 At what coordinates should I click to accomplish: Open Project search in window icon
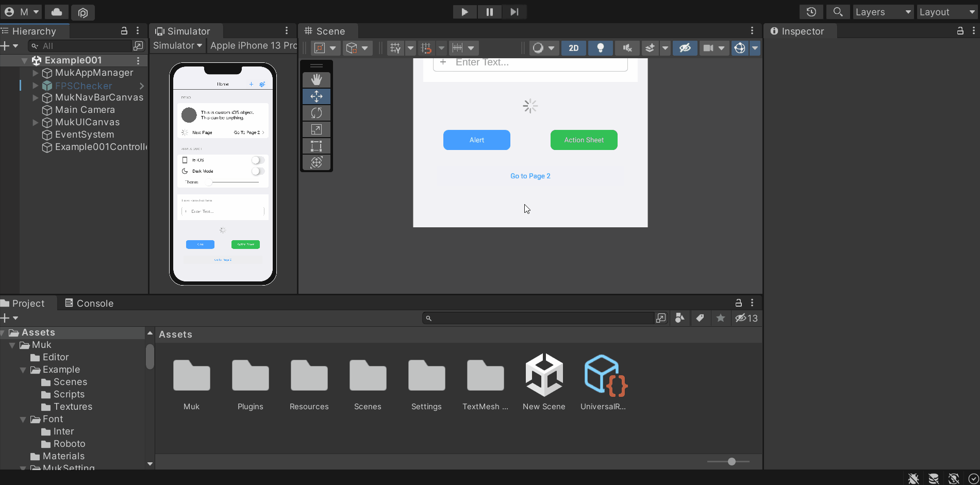click(661, 318)
